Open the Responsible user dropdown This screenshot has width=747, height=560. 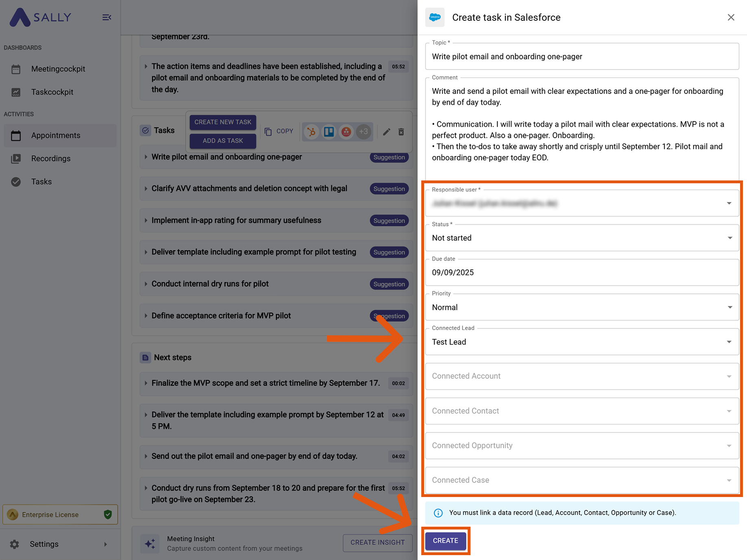point(582,203)
